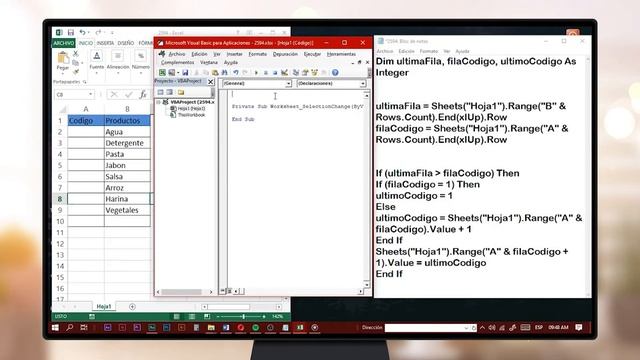Click the new sheet plus icon
The image size is (640, 360).
pos(132,307)
